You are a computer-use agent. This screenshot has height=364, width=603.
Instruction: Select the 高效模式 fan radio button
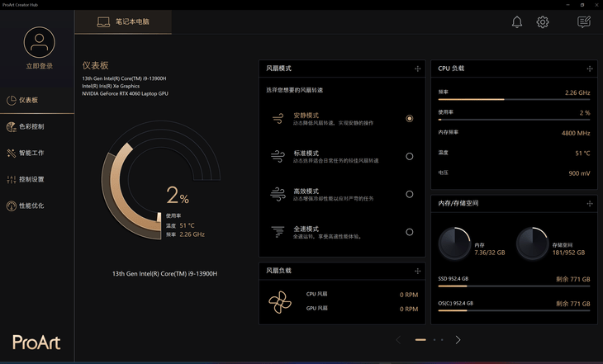coord(410,194)
